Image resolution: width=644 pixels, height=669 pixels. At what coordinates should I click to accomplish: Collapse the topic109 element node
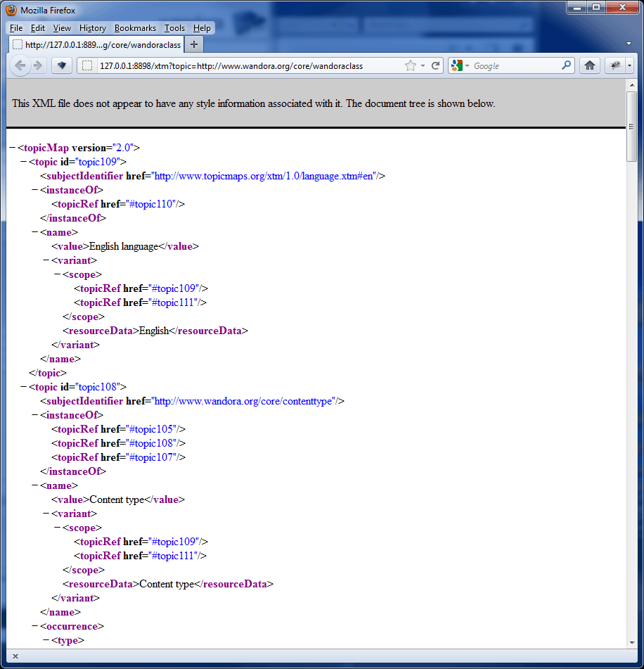[24, 162]
